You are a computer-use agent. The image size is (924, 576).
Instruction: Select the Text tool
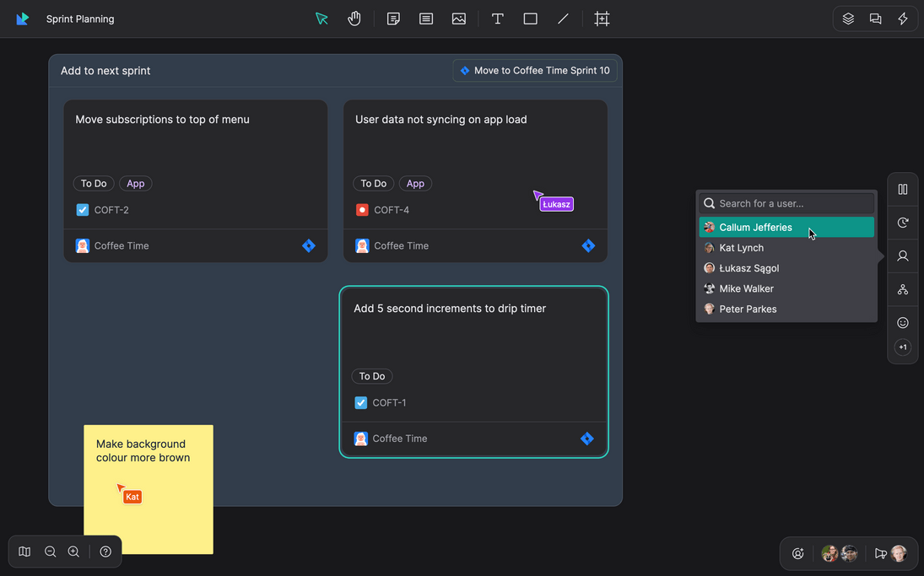(497, 18)
